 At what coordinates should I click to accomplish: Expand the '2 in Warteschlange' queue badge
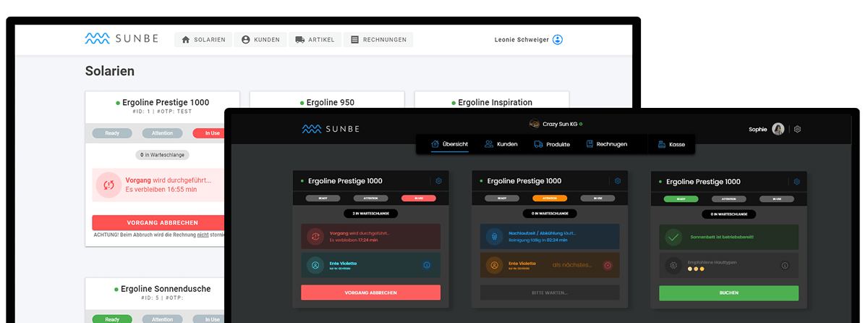click(x=370, y=214)
